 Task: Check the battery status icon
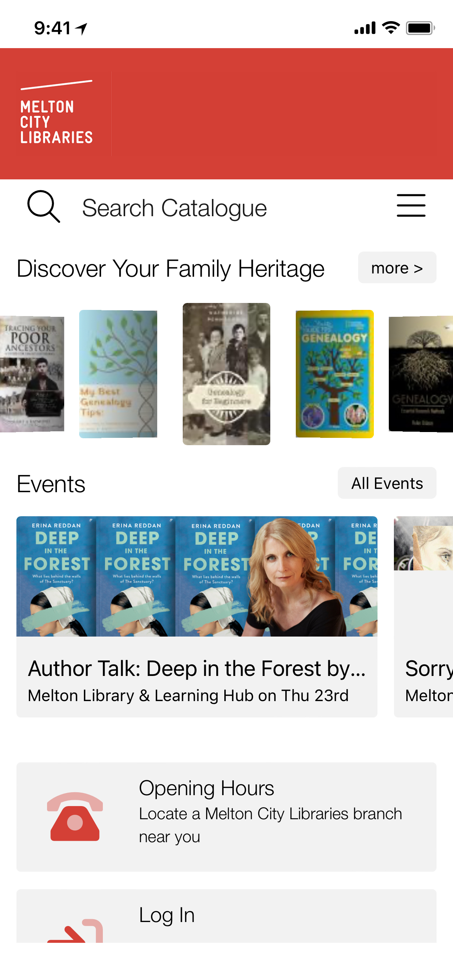click(x=420, y=28)
